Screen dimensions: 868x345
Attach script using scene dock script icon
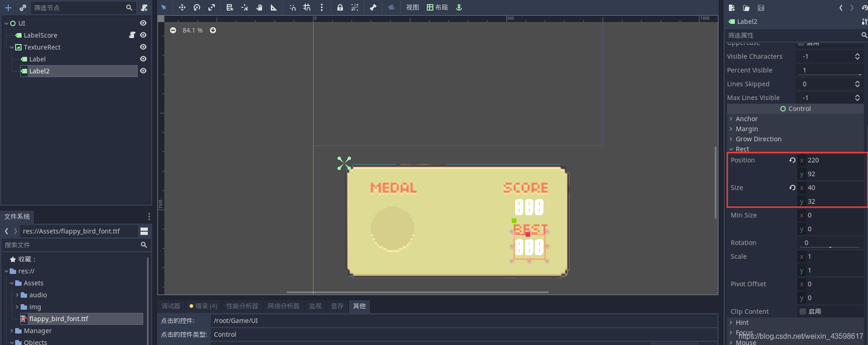[x=144, y=8]
